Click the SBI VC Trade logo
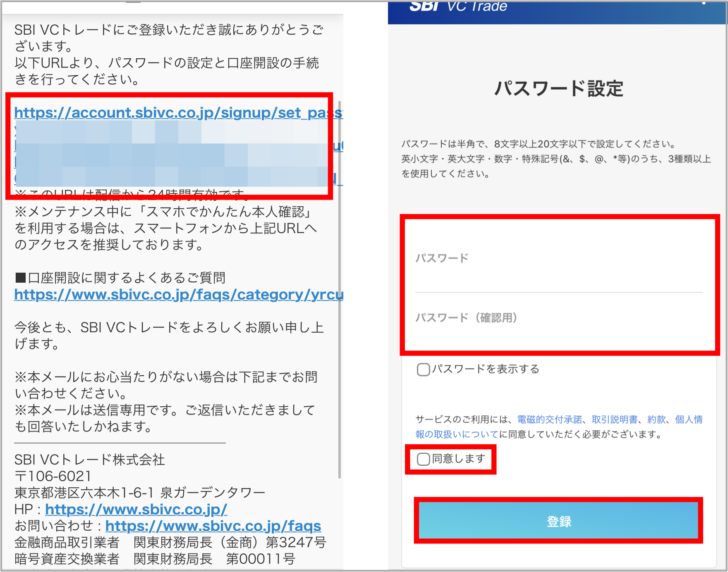The image size is (728, 572). pyautogui.click(x=457, y=6)
